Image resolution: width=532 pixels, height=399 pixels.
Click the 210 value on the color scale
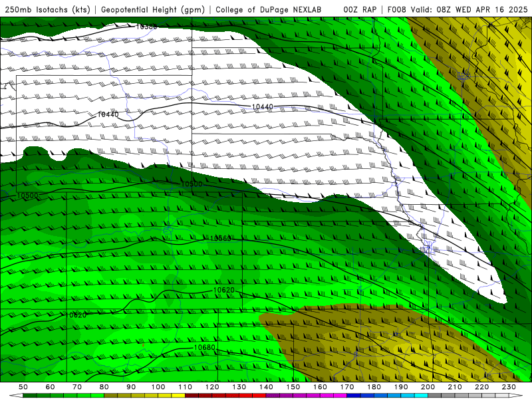tap(456, 387)
